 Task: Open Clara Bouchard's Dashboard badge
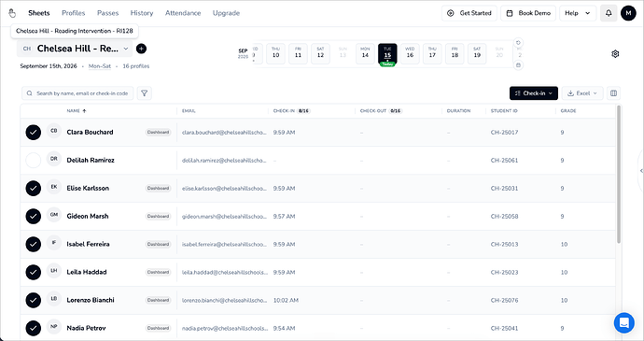158,133
